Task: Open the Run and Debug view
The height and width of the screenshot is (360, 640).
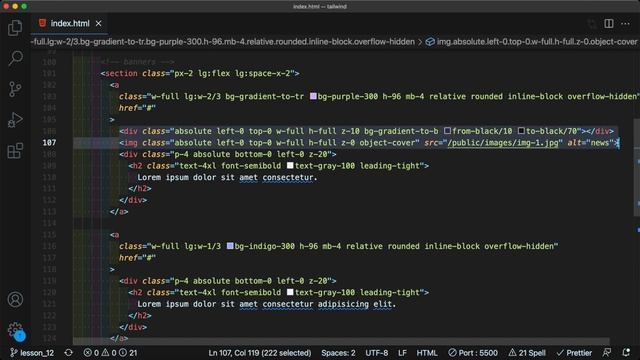Action: [15, 120]
